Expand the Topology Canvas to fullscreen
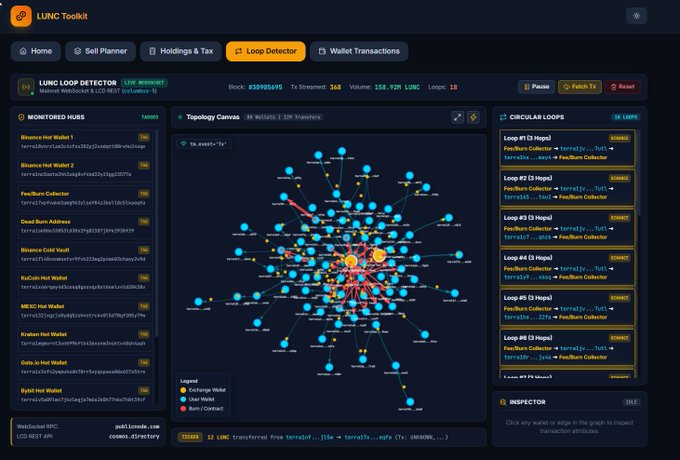The width and height of the screenshot is (680, 460). [458, 117]
